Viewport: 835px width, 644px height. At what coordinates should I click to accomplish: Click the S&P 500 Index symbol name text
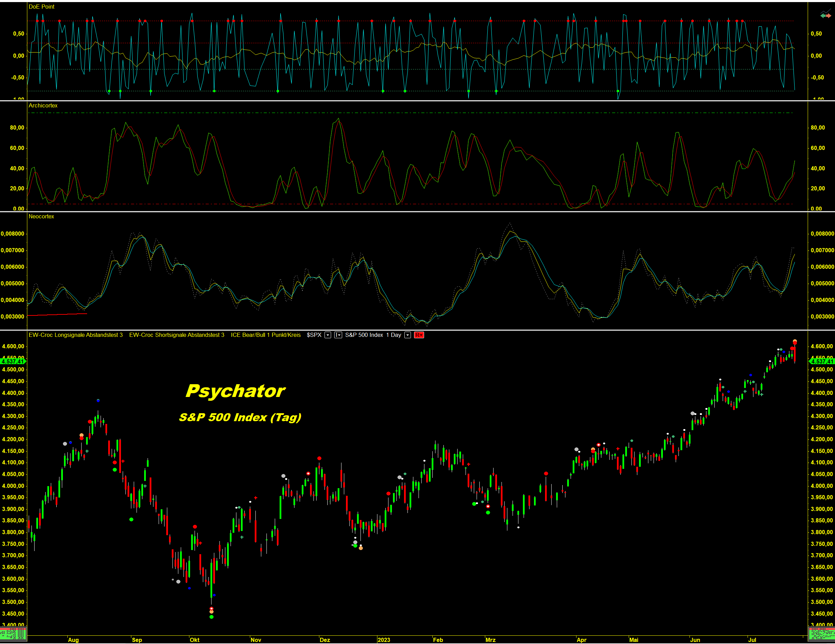364,335
